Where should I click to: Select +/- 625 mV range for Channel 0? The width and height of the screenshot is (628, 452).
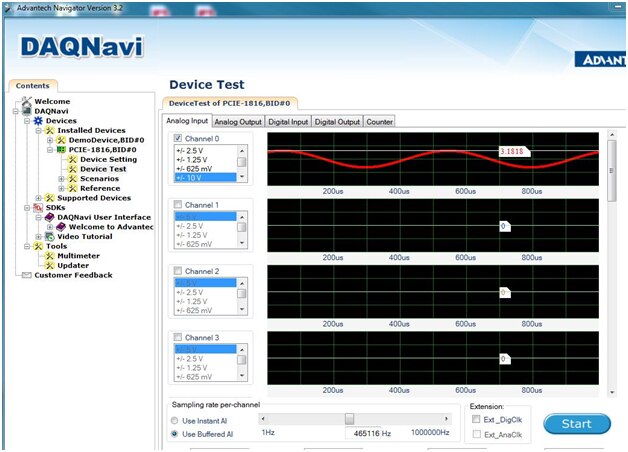(x=205, y=169)
